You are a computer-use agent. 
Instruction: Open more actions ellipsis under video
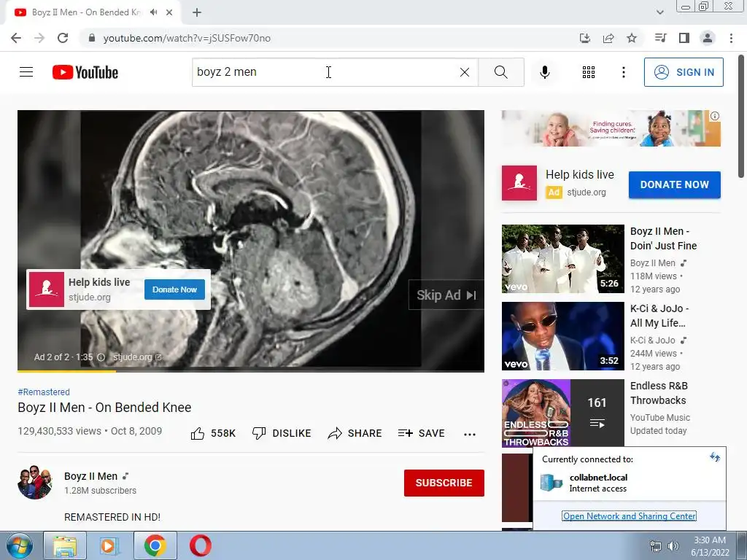click(470, 434)
